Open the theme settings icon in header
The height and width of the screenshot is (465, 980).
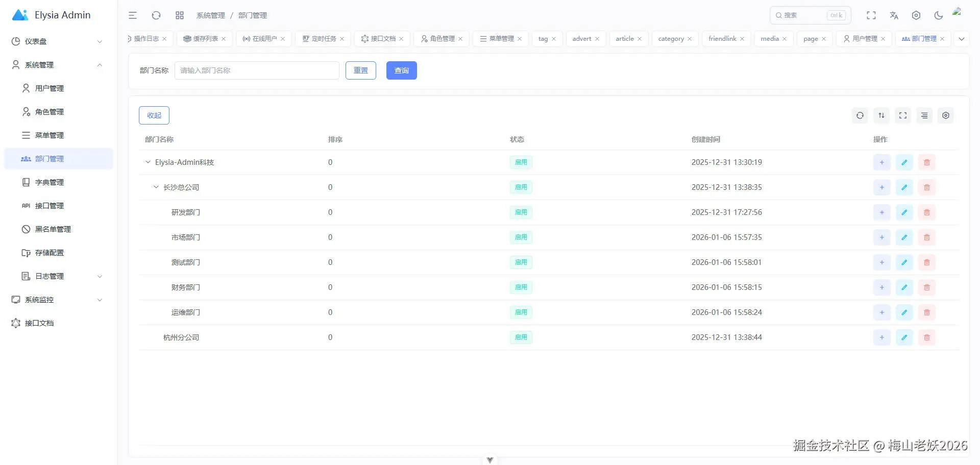pos(916,15)
